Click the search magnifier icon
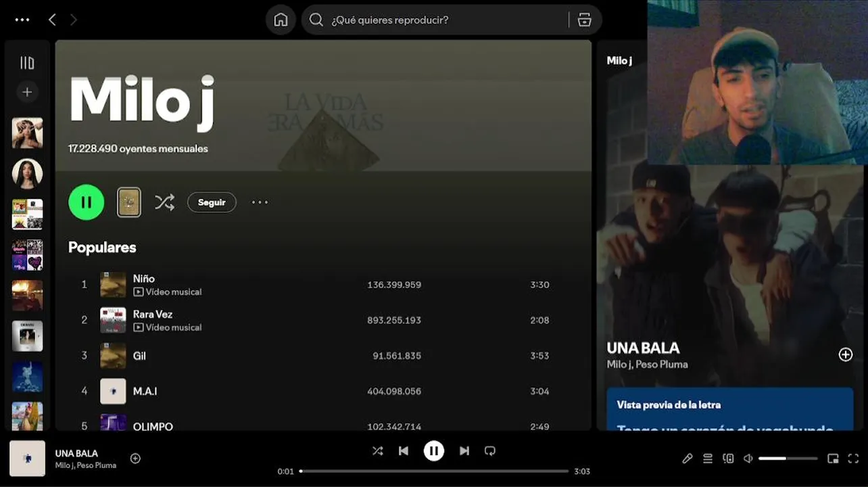 tap(316, 20)
